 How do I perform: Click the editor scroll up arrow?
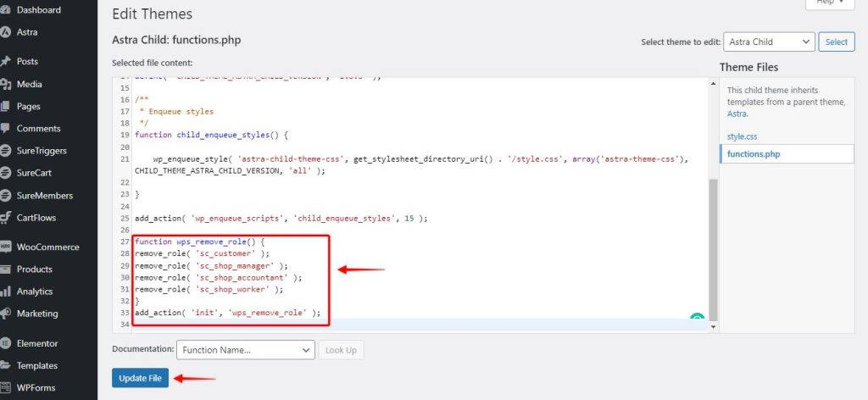pyautogui.click(x=713, y=83)
